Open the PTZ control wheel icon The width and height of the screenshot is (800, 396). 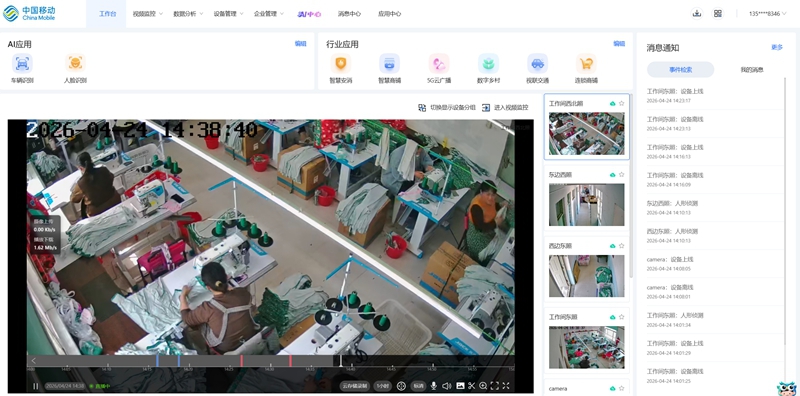click(401, 386)
